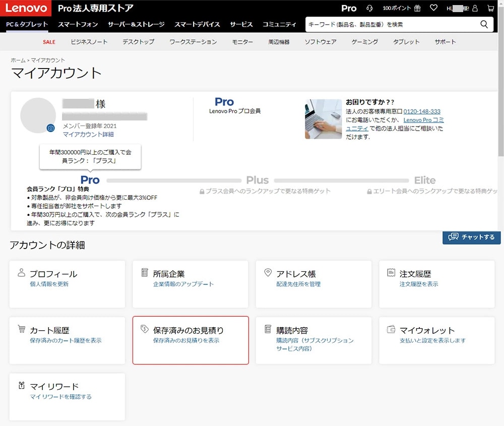Click the プロフィール person icon

tap(21, 273)
